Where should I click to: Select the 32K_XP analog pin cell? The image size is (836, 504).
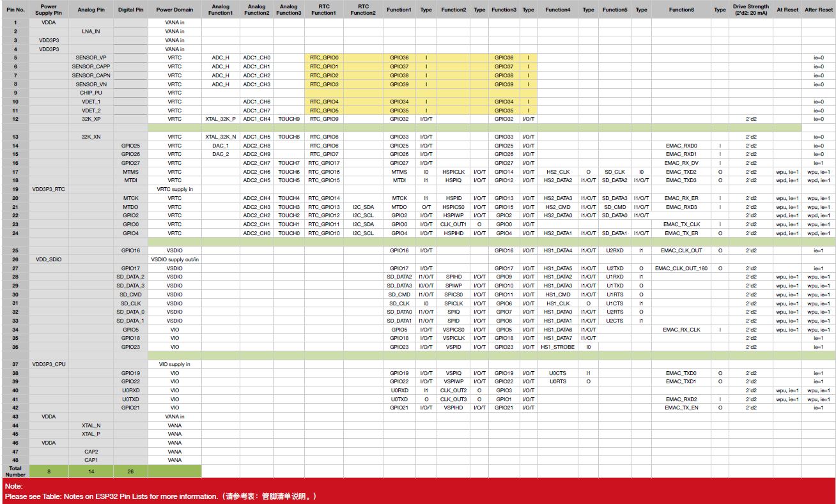(x=91, y=119)
